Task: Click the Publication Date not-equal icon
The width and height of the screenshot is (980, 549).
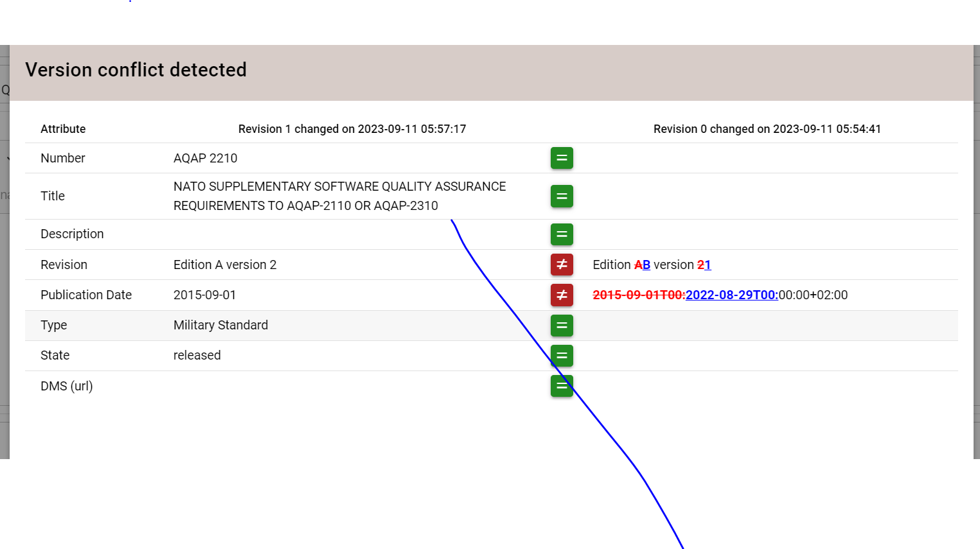Action: click(562, 295)
